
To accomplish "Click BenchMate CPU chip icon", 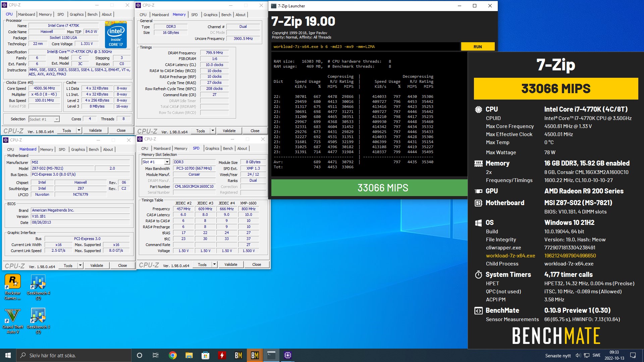I will [x=478, y=109].
